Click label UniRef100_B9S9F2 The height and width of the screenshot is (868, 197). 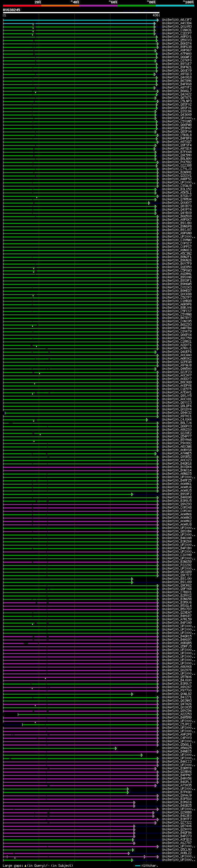click(177, 494)
